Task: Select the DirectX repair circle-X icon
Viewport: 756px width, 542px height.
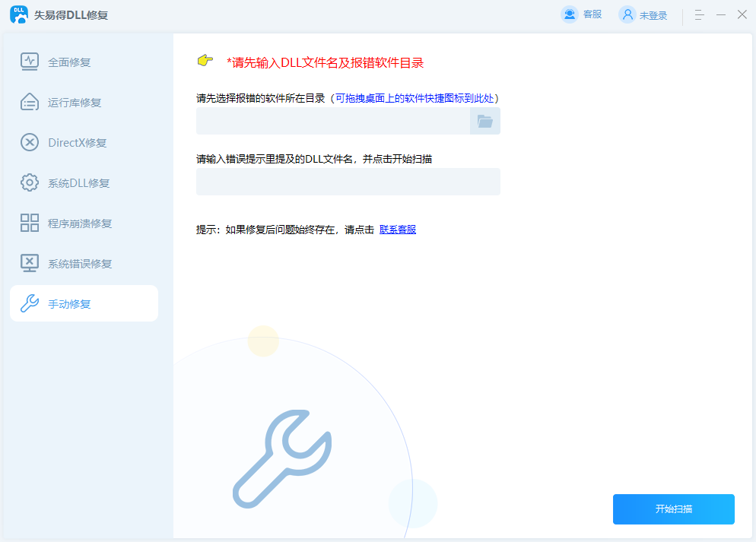Action: click(29, 142)
